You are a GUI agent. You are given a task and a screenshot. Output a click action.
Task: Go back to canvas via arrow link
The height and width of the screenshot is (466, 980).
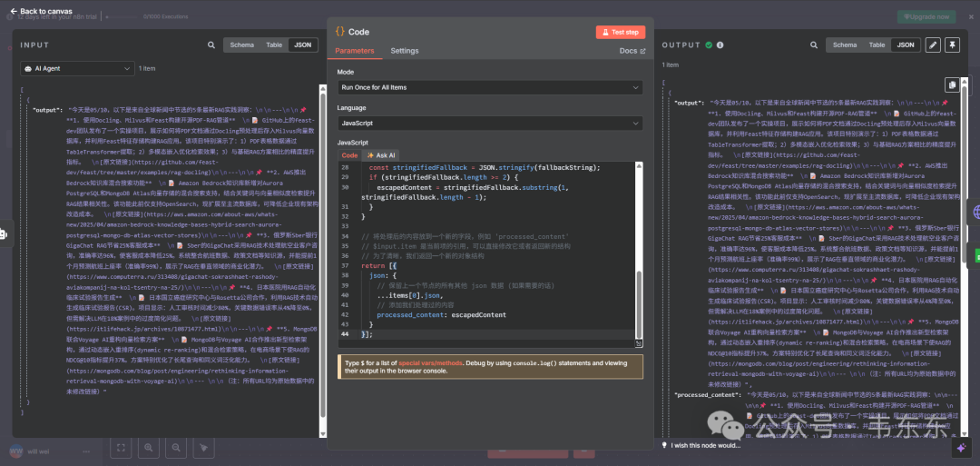(x=41, y=11)
